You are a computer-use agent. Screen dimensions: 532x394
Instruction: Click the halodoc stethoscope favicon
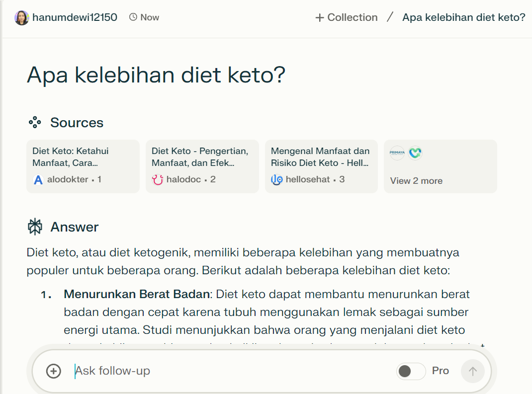[158, 180]
